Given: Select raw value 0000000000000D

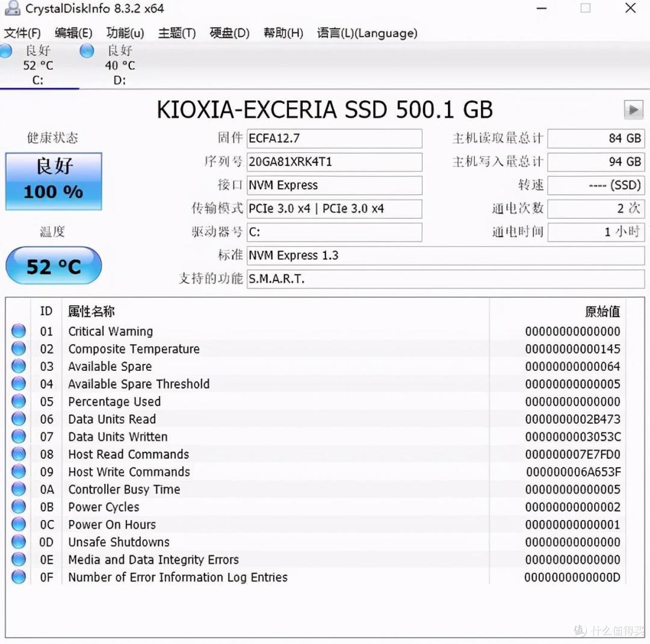Looking at the screenshot, I should pyautogui.click(x=572, y=577).
